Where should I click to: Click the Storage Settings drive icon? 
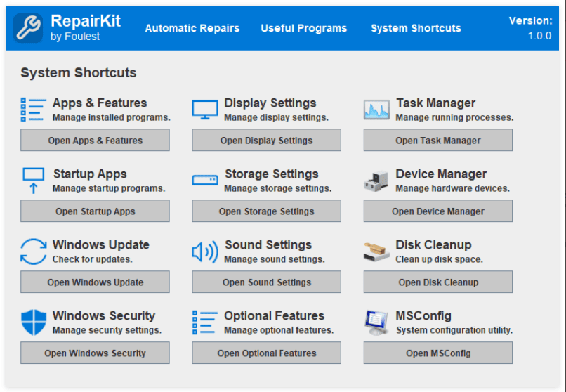[205, 180]
